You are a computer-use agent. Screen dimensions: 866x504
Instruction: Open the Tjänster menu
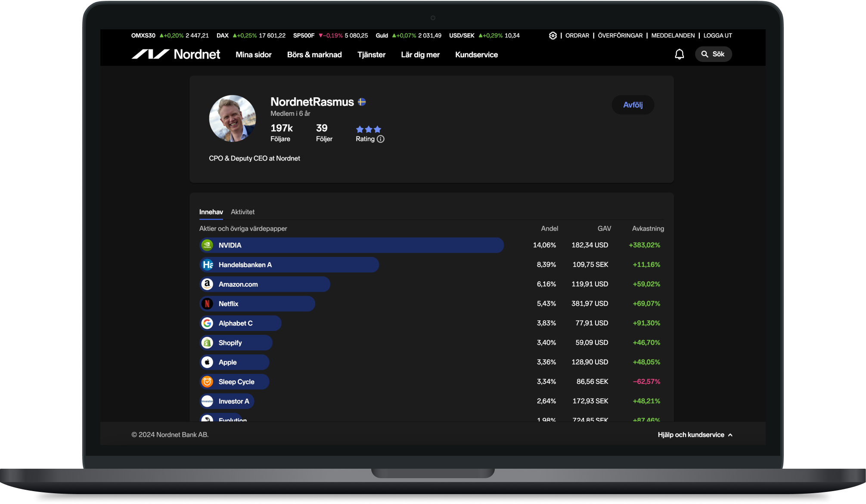click(371, 55)
